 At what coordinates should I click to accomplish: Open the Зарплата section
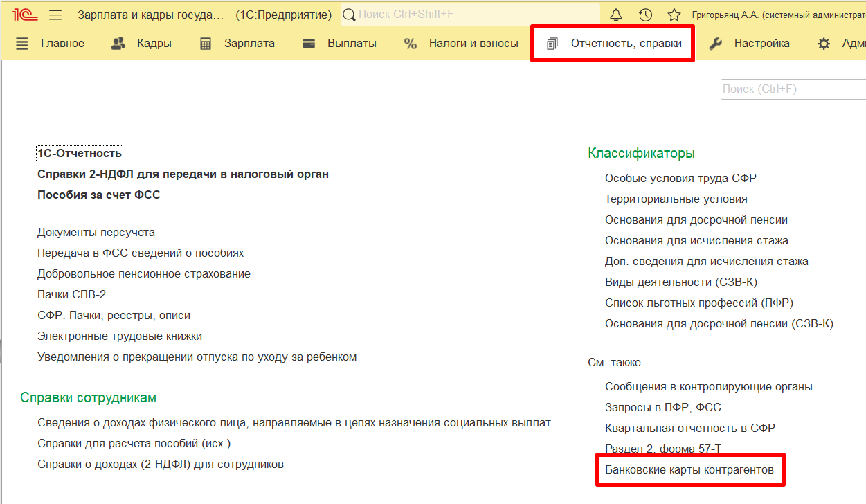(x=237, y=44)
